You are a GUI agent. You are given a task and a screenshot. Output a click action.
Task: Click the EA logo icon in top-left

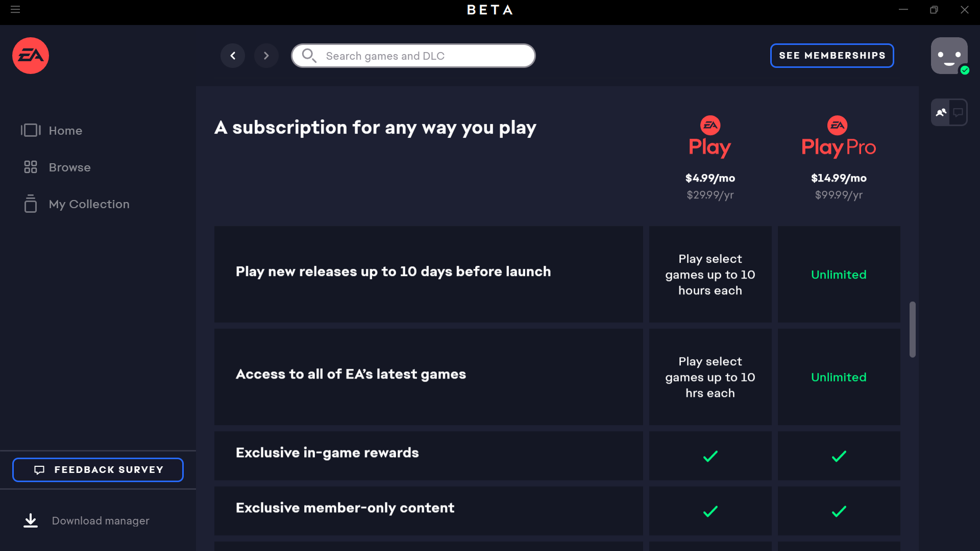point(31,56)
